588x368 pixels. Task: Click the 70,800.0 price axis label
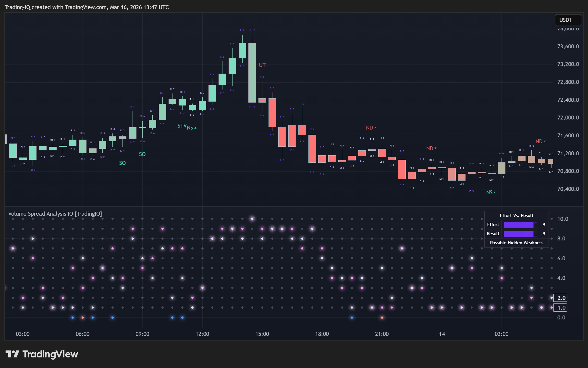568,171
